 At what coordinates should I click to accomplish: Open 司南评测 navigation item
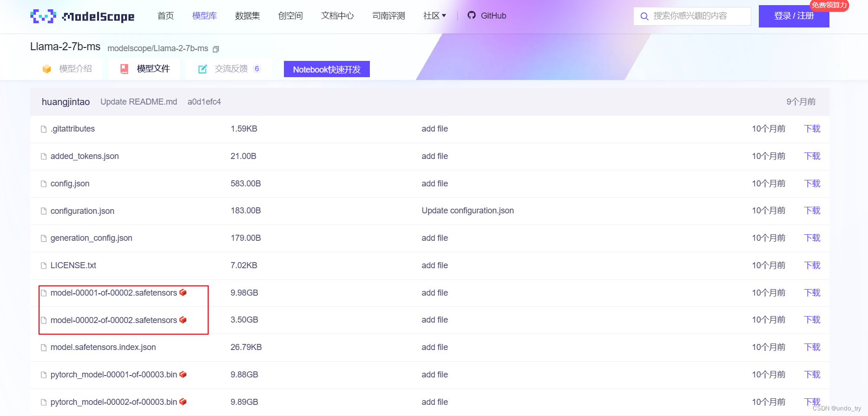[x=388, y=16]
